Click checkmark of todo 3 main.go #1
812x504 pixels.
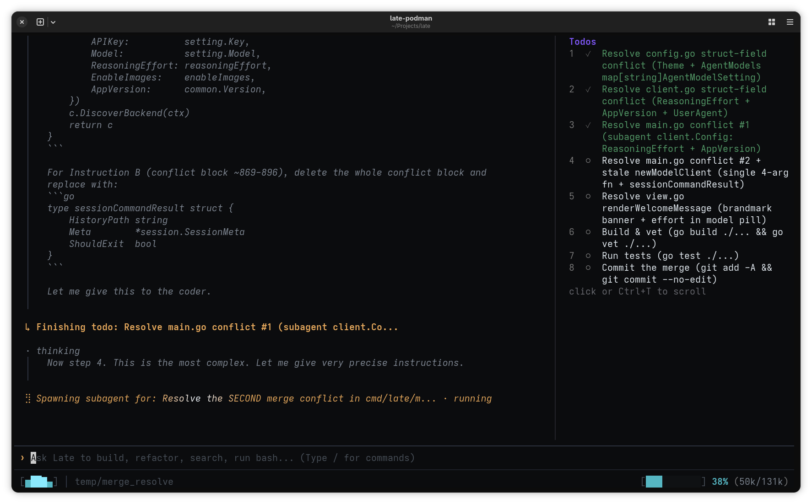(x=588, y=125)
